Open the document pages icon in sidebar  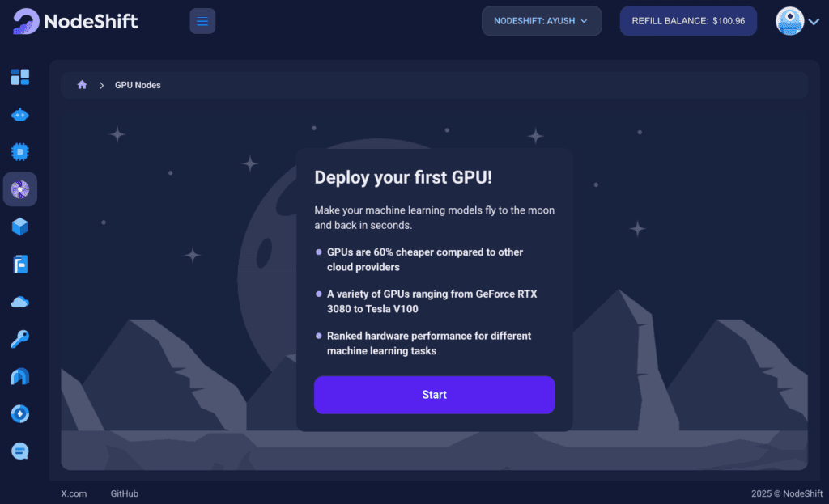pos(20,265)
